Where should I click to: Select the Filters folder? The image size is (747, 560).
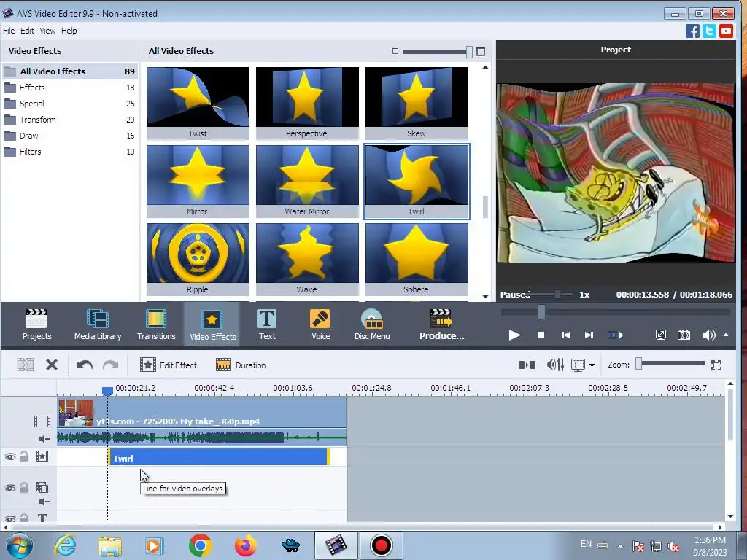click(x=70, y=152)
